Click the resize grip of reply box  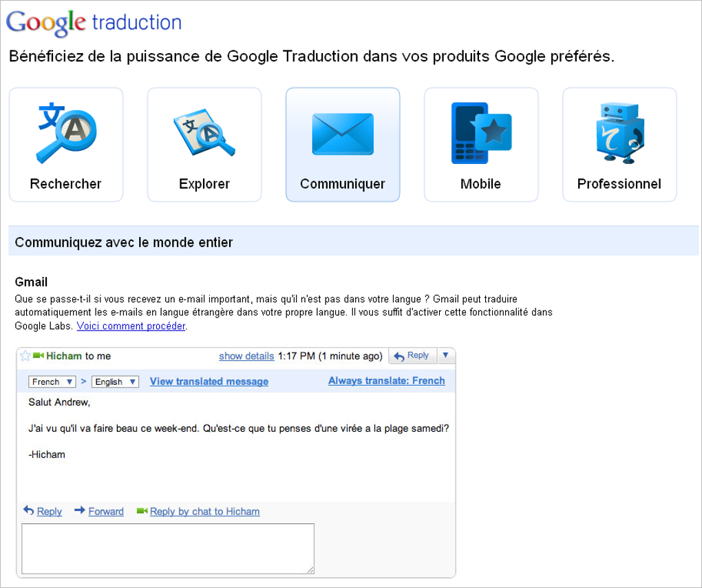310,569
